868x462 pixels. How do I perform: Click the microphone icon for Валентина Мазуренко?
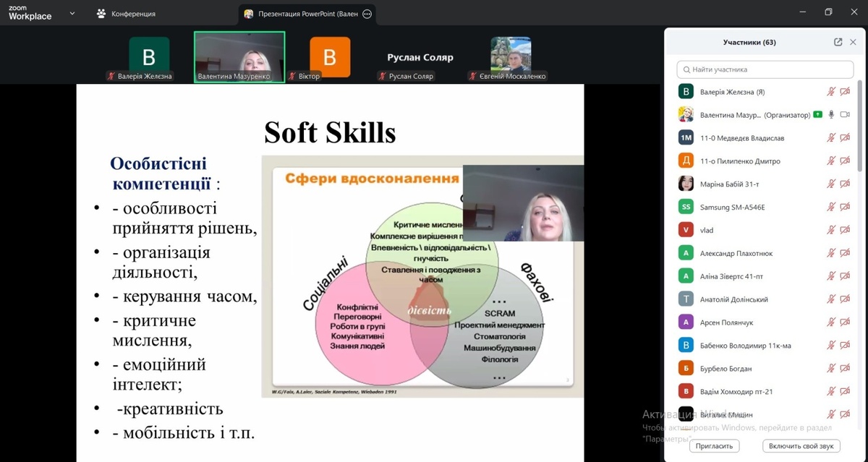[x=831, y=115]
